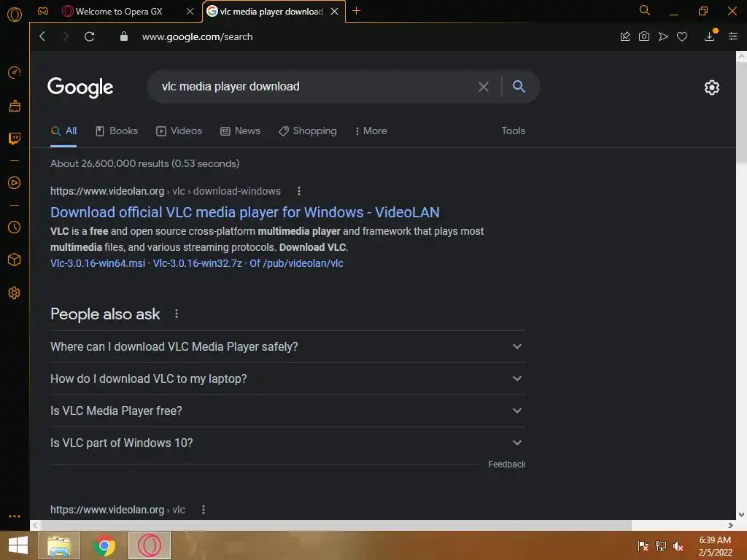Open File Explorer from taskbar

(59, 545)
